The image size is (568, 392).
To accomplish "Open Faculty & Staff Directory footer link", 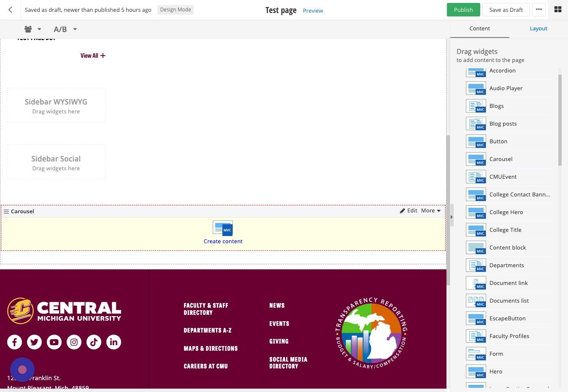I will 206,309.
